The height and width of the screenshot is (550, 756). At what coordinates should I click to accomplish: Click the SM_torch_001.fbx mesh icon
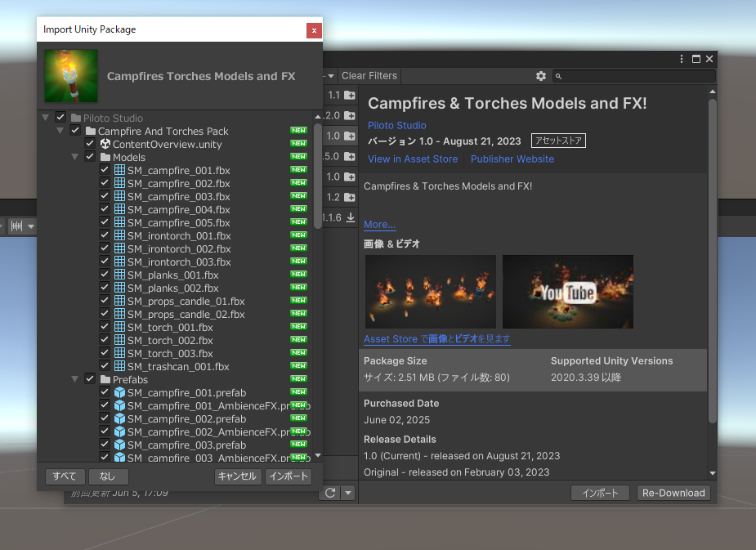click(x=119, y=328)
